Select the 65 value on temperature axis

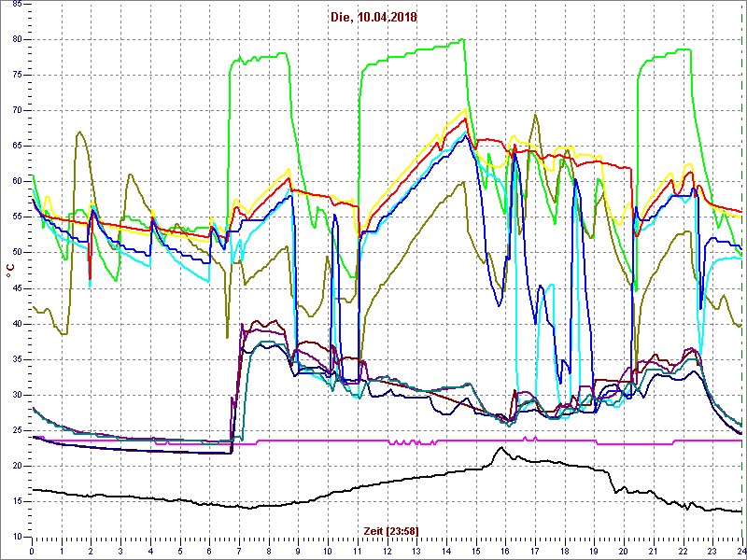(x=16, y=147)
